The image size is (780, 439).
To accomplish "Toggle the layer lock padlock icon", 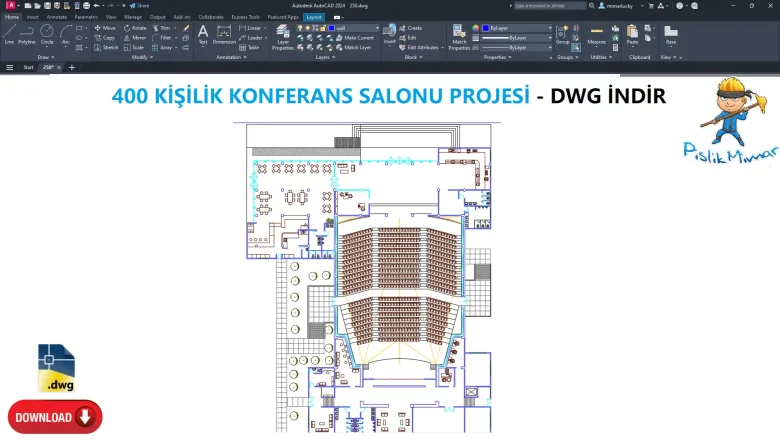I will click(x=323, y=28).
